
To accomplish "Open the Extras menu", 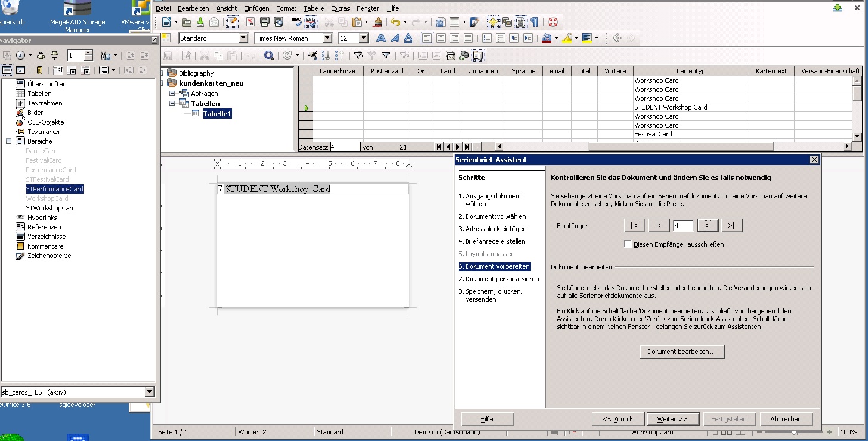I will (x=341, y=8).
